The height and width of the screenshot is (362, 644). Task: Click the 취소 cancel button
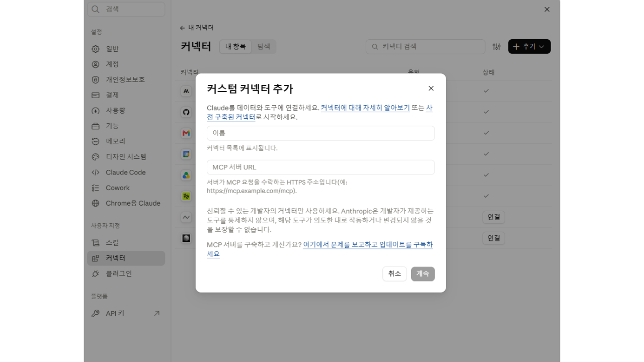coord(394,274)
